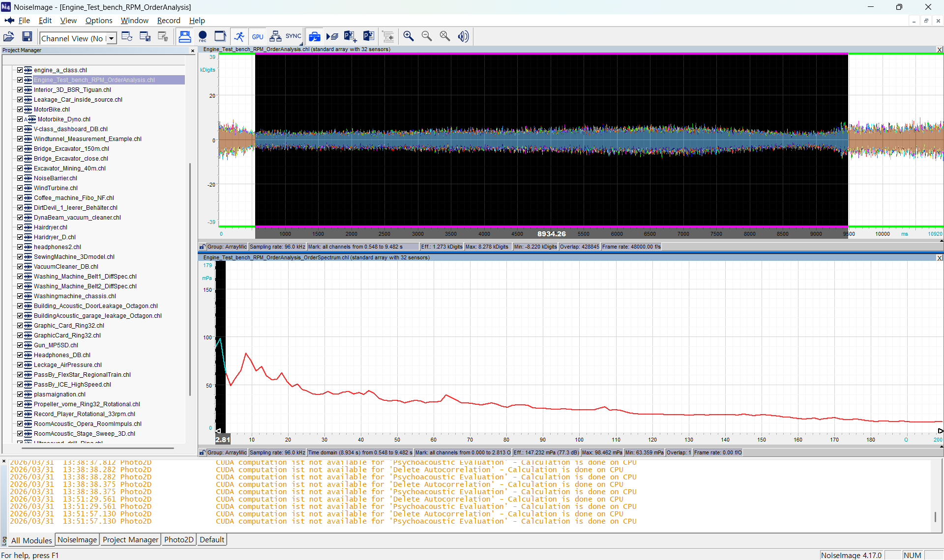944x560 pixels.
Task: Click the PowerPoint add slide icon
Action: [x=350, y=36]
